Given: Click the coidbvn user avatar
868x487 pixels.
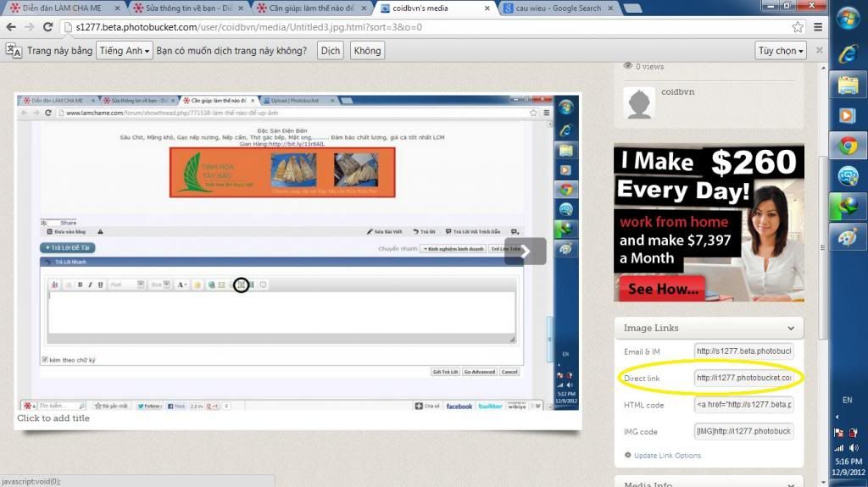Looking at the screenshot, I should [x=639, y=102].
